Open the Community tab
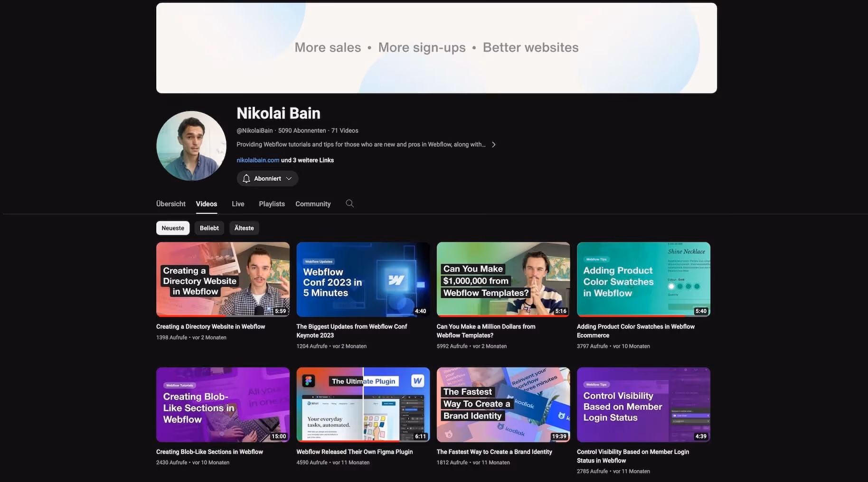The image size is (868, 482). (313, 204)
